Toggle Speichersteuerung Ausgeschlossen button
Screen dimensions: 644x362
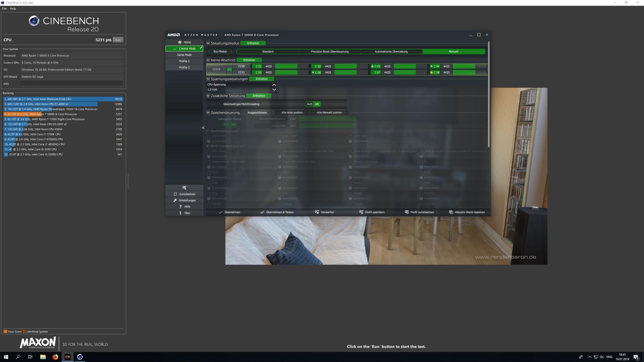257,112
